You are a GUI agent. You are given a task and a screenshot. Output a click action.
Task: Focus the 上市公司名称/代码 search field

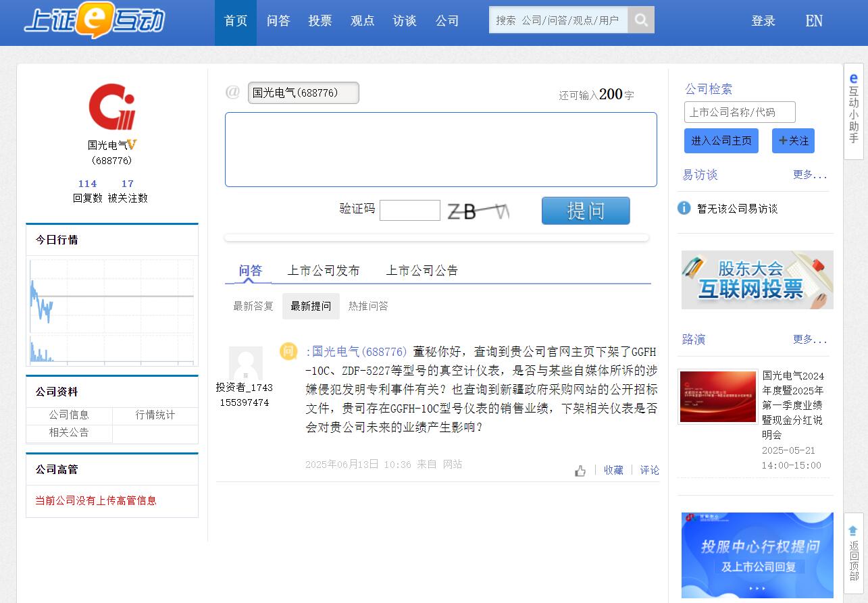tap(740, 112)
